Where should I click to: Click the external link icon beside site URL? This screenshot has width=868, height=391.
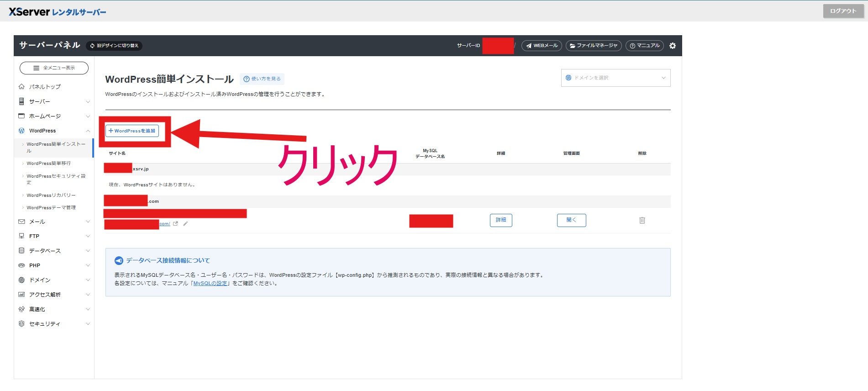tap(175, 224)
